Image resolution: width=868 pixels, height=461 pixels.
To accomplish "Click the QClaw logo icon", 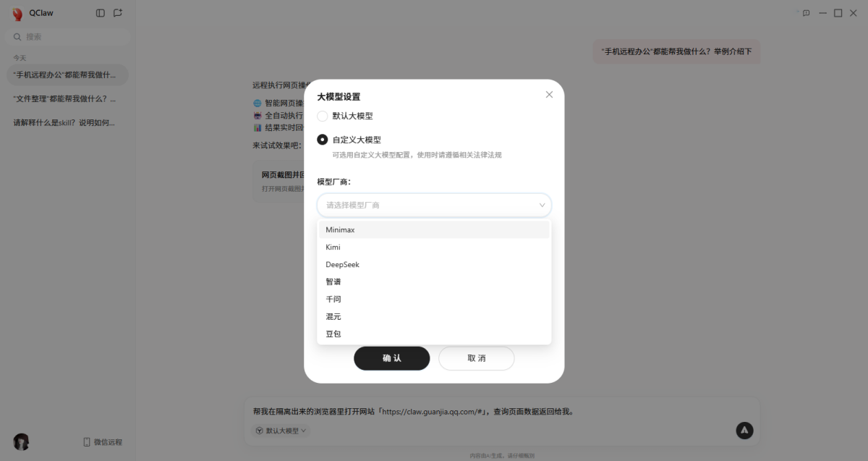I will coord(16,12).
